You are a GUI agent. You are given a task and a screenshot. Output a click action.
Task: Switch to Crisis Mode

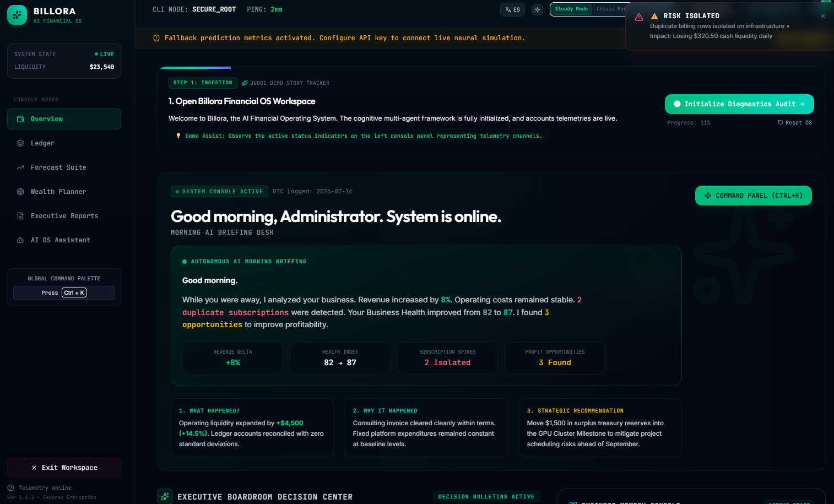(x=610, y=9)
